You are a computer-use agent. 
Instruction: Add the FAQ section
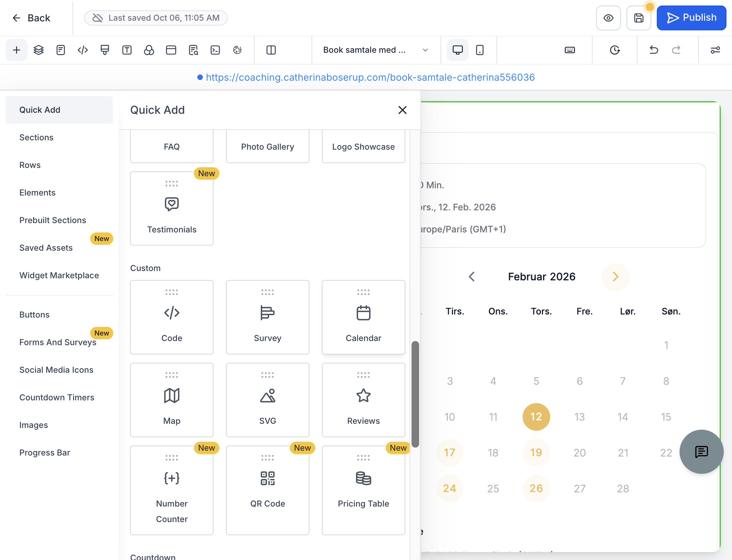172,147
